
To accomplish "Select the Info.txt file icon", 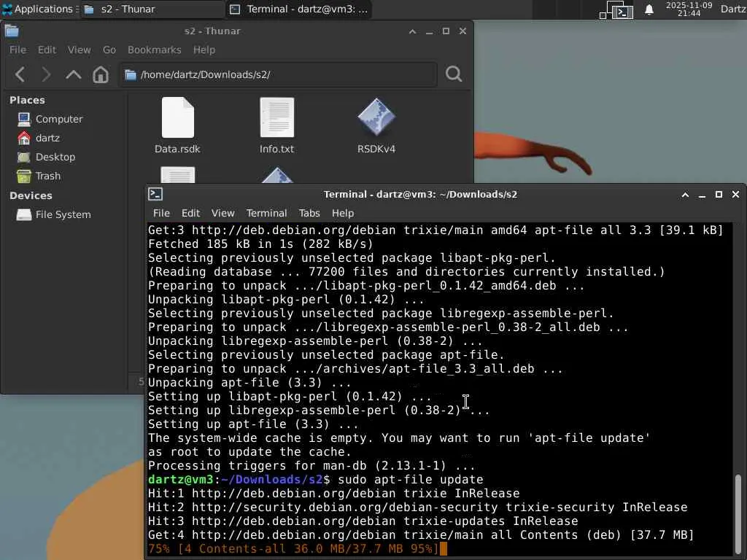I will pos(276,117).
